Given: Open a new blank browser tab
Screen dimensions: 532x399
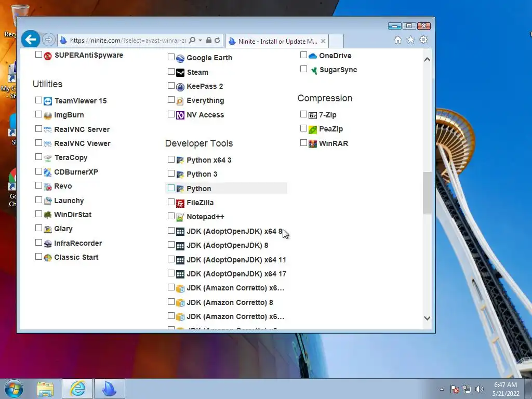Looking at the screenshot, I should [336, 41].
